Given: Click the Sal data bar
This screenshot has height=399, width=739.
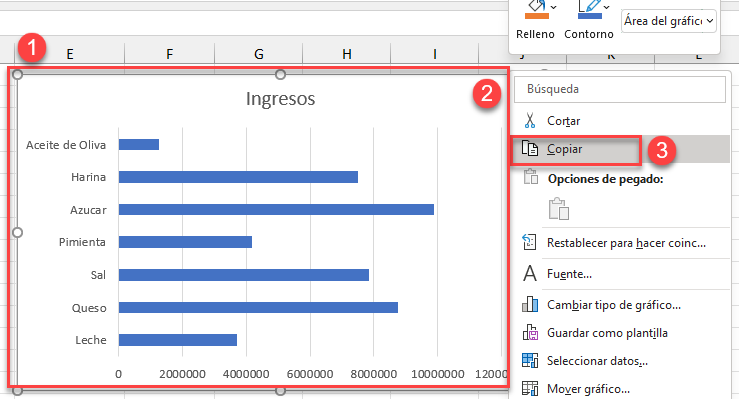Looking at the screenshot, I should tap(244, 275).
